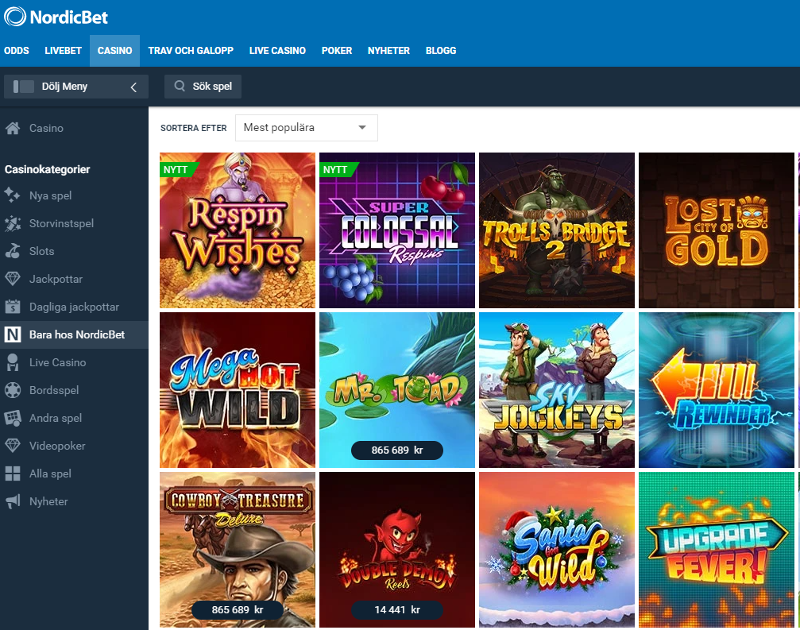Click the Videopoker diamond icon

click(x=12, y=445)
